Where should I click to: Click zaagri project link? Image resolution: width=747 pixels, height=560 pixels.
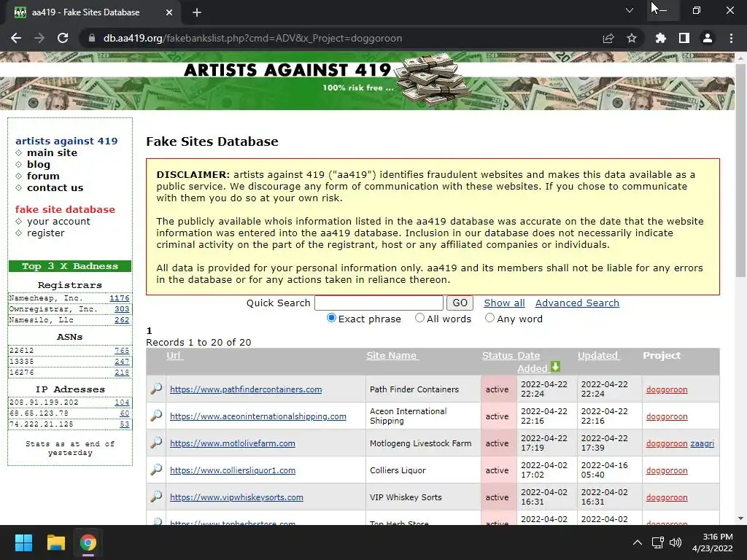703,443
